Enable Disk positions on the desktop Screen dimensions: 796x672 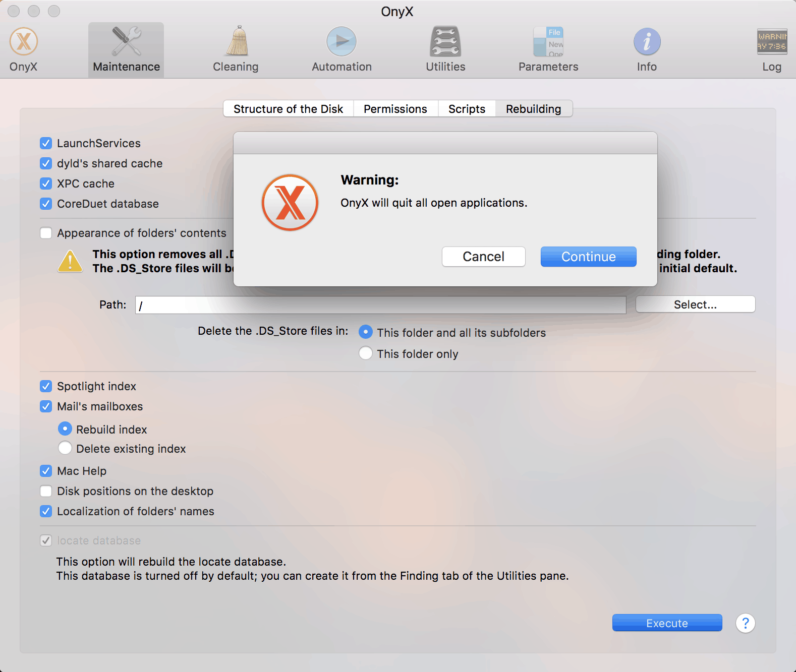click(x=46, y=491)
